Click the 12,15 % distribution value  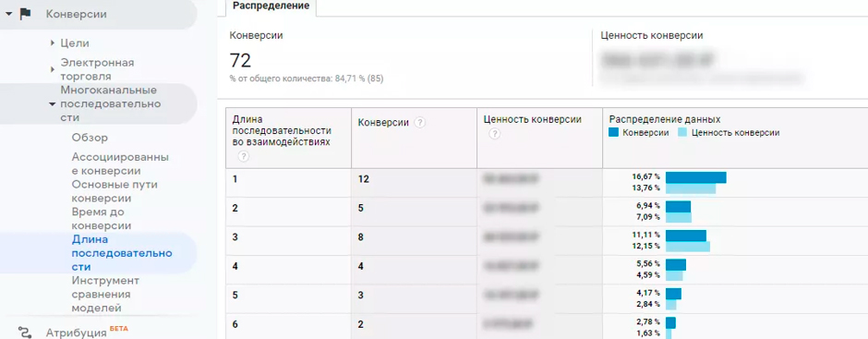645,246
